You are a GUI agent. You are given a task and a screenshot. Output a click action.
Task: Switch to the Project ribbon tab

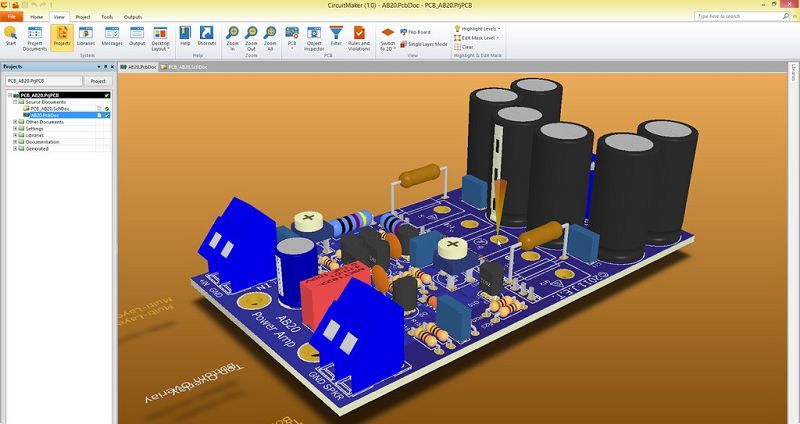pyautogui.click(x=83, y=17)
